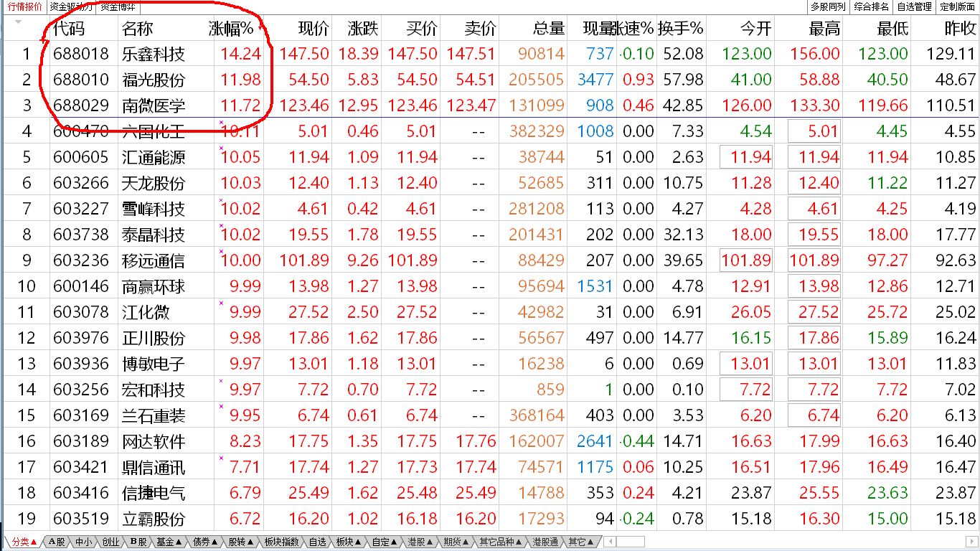This screenshot has height=551, width=980.
Task: Select the 自选 bottom tab
Action: (x=317, y=542)
